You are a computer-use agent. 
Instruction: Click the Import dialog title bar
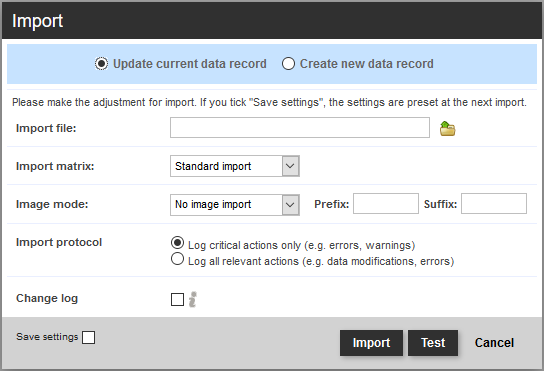coord(272,21)
